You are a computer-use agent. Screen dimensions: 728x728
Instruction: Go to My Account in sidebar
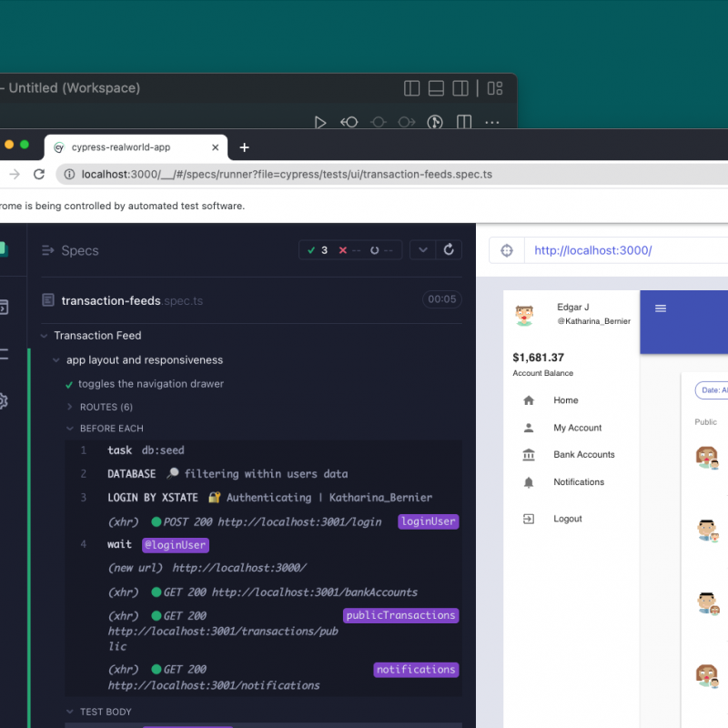click(577, 428)
